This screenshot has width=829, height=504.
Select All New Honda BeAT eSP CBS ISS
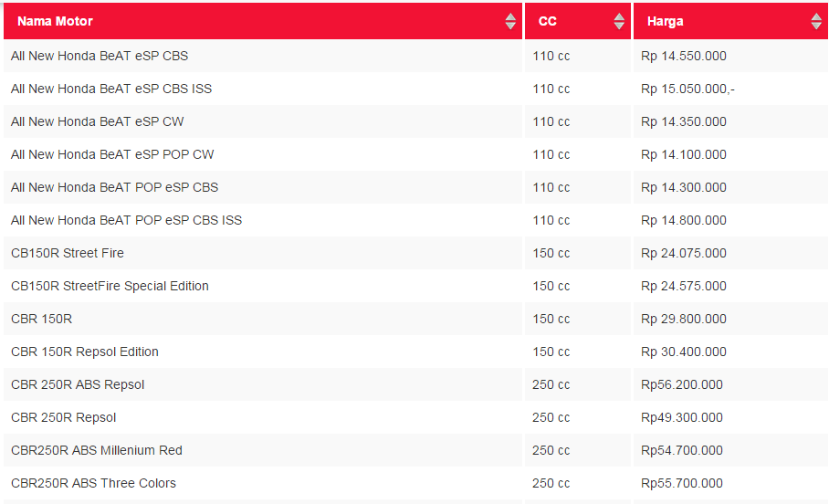click(x=111, y=89)
